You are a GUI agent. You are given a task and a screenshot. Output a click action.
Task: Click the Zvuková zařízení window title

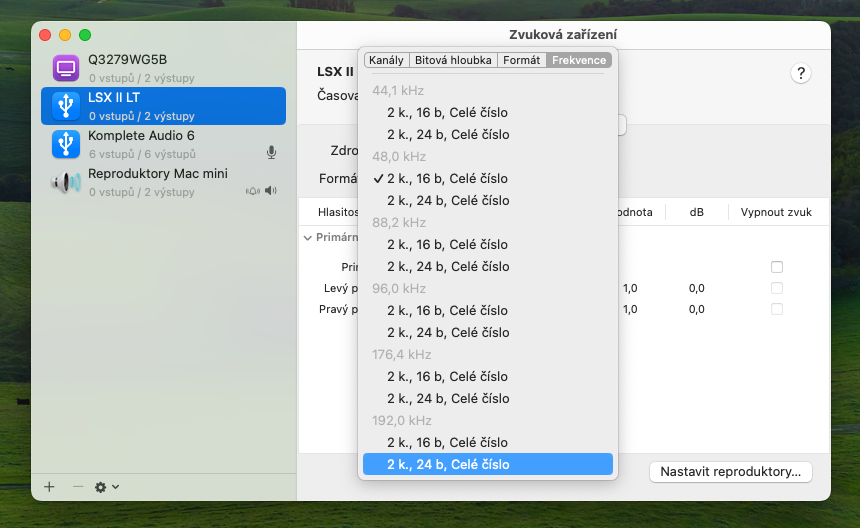click(x=563, y=35)
